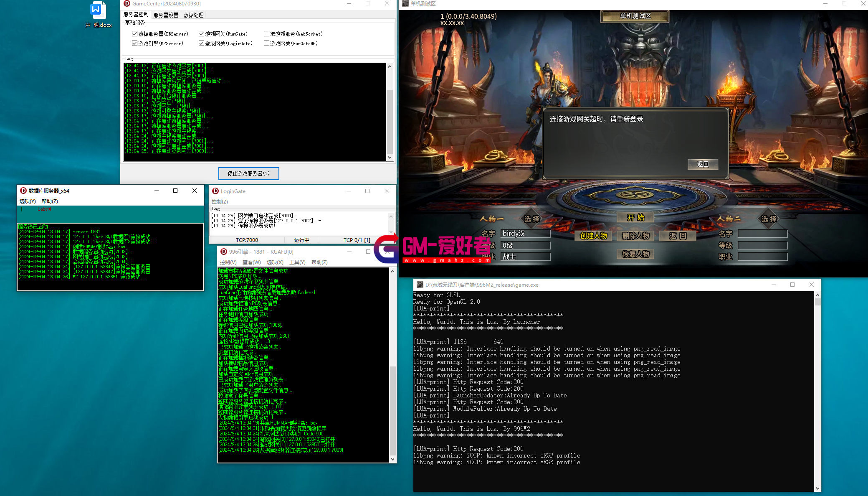868x496 pixels.
Task: Click 返回 button in timeout dialog
Action: [703, 164]
